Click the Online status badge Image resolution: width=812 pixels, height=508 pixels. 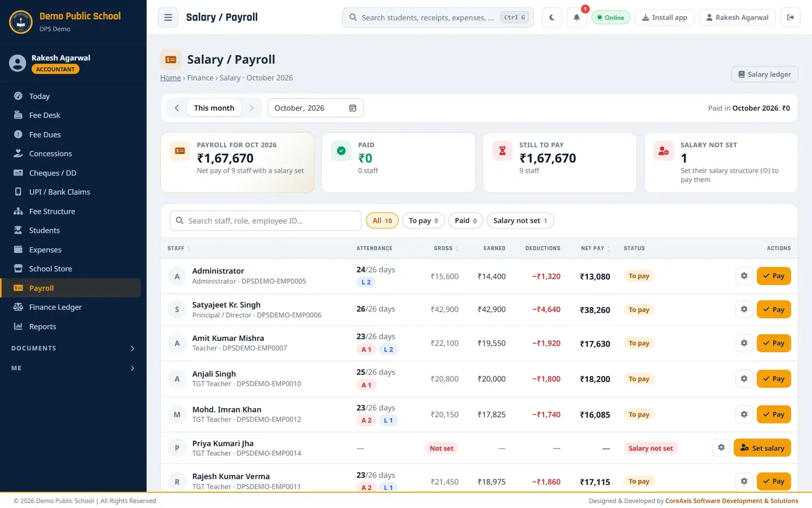click(611, 17)
